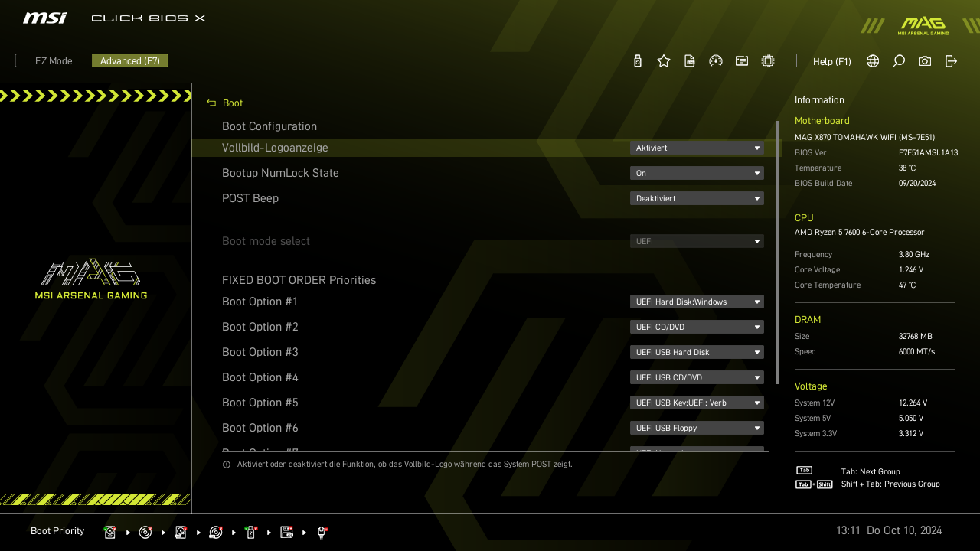The height and width of the screenshot is (551, 980).
Task: Click System 5V value 5.050 V
Action: pyautogui.click(x=911, y=418)
